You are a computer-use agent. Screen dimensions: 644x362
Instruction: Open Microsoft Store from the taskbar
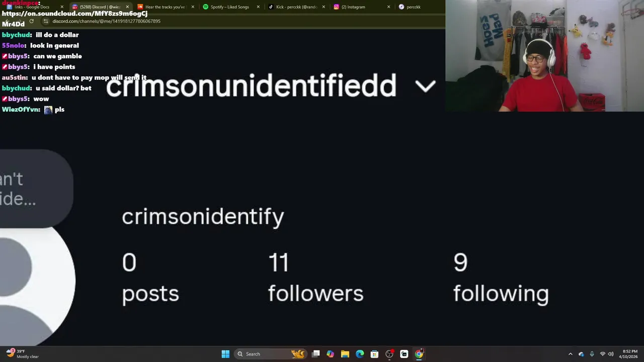(374, 354)
